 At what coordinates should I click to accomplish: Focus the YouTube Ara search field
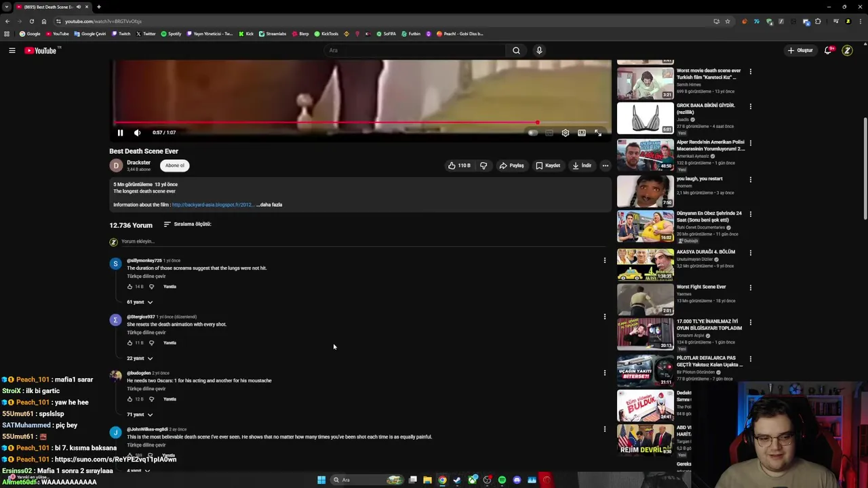[416, 50]
